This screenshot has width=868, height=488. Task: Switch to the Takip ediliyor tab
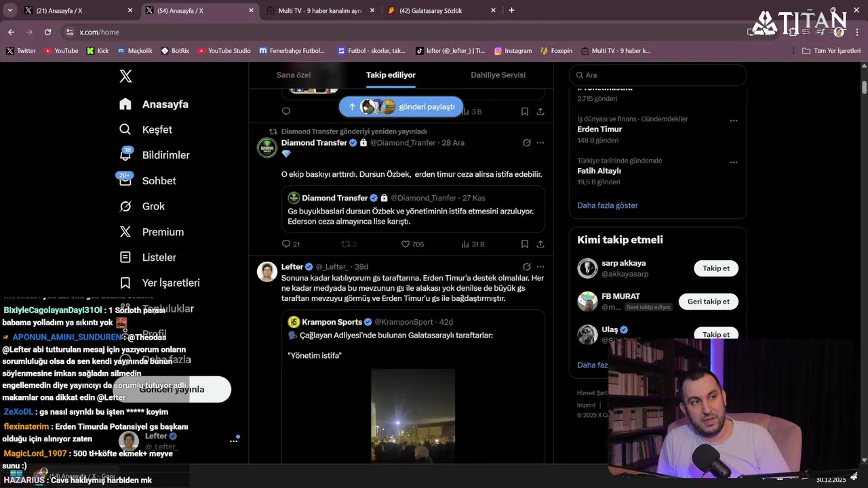click(x=391, y=75)
